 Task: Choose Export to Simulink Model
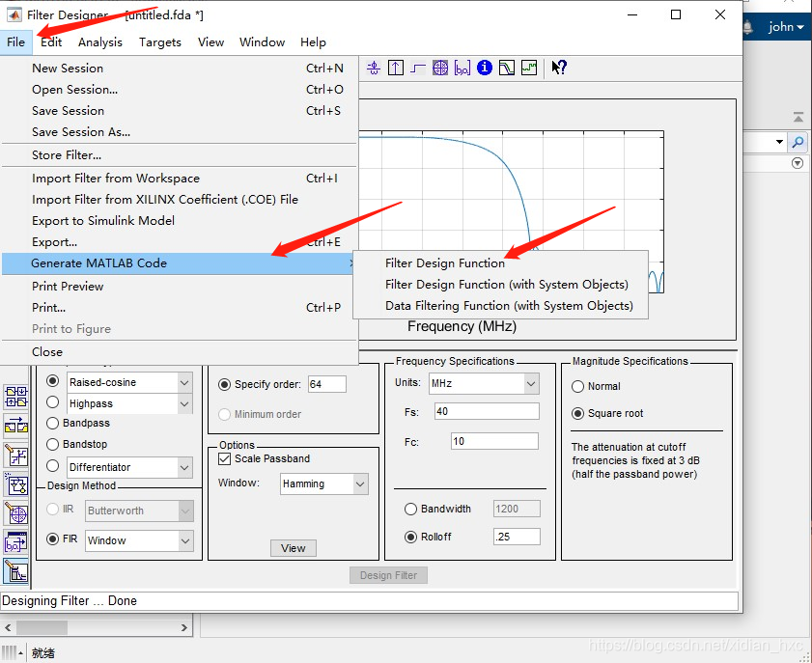[103, 221]
